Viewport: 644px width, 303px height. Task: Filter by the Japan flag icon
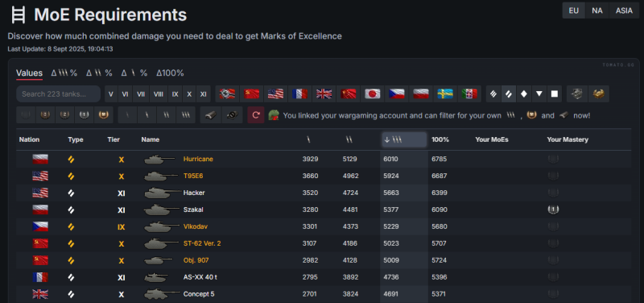(x=373, y=93)
